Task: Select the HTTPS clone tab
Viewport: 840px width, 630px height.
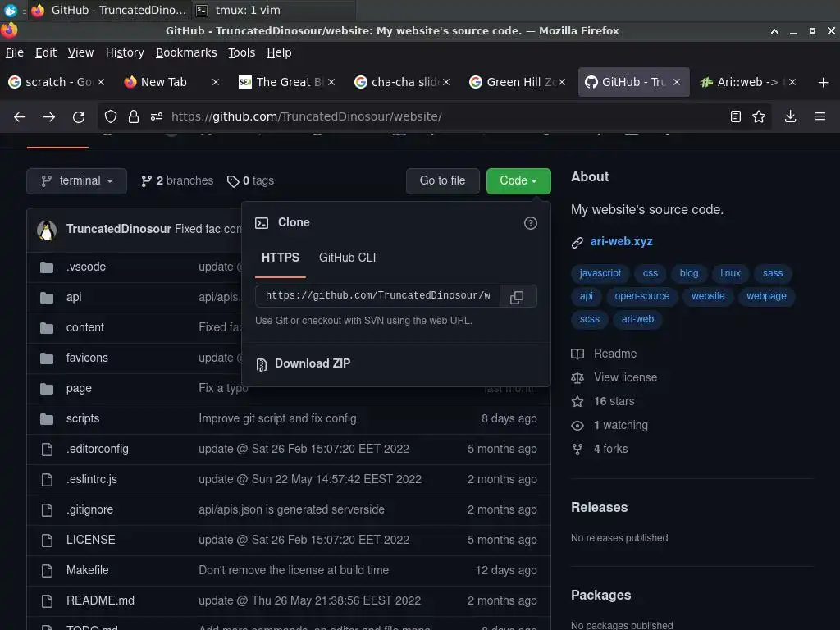Action: pos(281,258)
